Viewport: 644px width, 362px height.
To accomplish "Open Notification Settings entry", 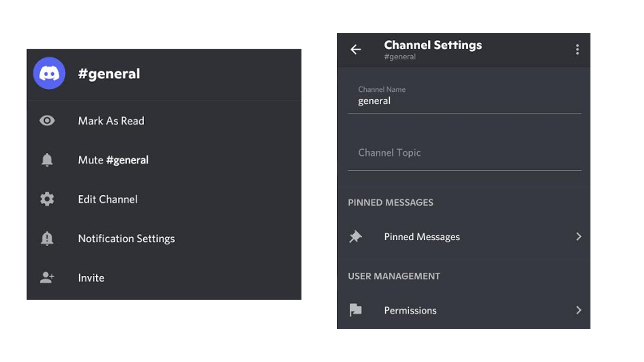I will point(164,239).
